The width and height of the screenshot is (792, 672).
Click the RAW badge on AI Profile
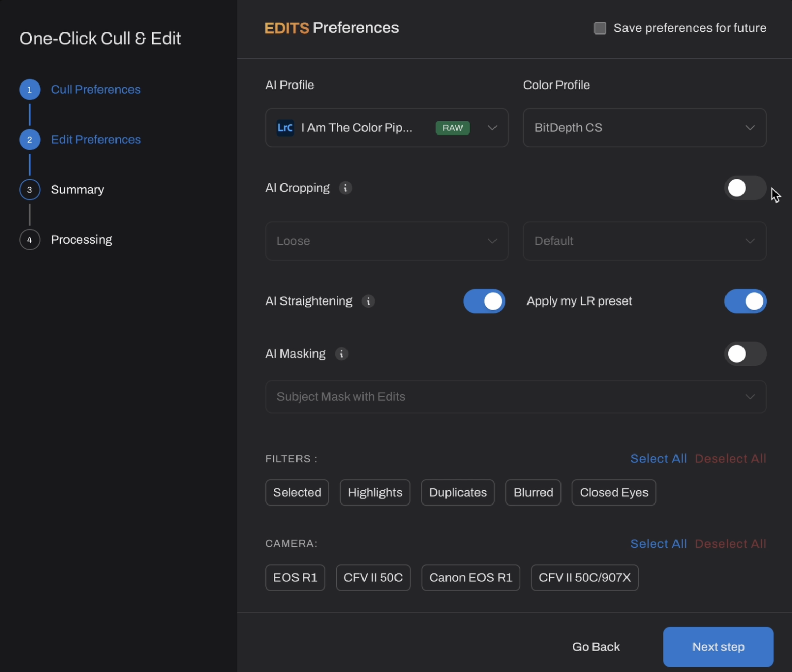452,128
